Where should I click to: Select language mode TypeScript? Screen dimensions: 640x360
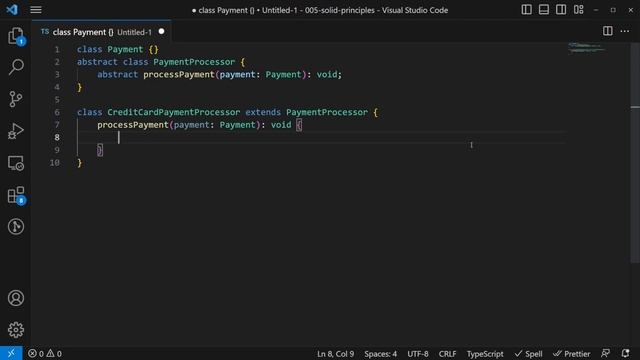pos(485,354)
